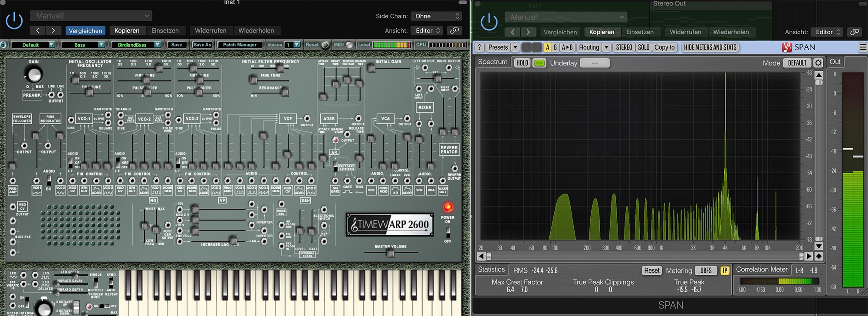Viewport: 868px width, 316px height.
Task: Toggle the POWER ON/OFF switch
Action: (447, 232)
